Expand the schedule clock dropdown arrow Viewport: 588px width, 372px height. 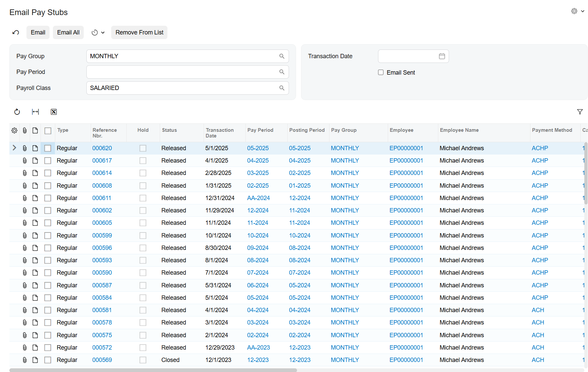pyautogui.click(x=103, y=32)
